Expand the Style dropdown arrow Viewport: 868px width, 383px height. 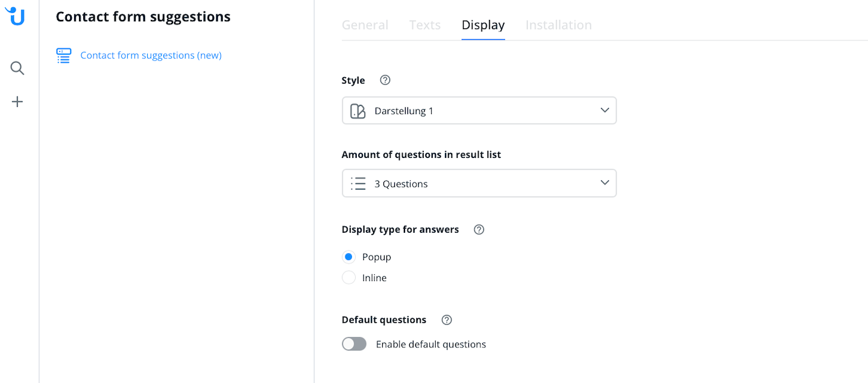pyautogui.click(x=605, y=110)
